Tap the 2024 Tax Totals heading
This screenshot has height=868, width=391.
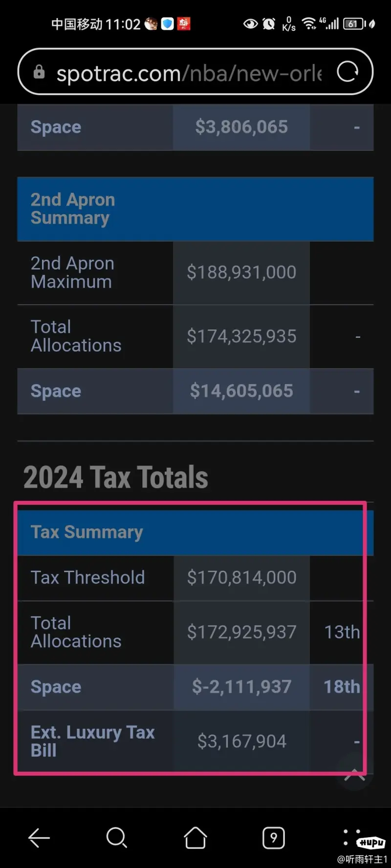pyautogui.click(x=116, y=477)
